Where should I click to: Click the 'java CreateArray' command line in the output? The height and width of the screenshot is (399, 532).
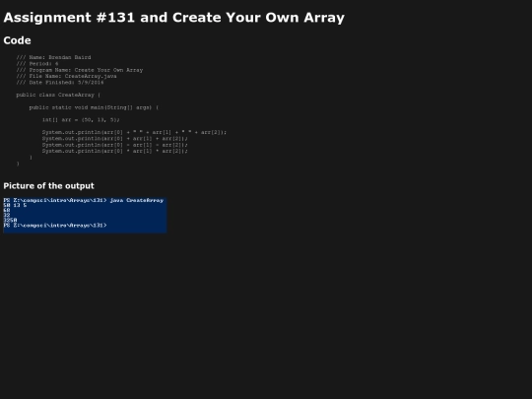click(84, 201)
